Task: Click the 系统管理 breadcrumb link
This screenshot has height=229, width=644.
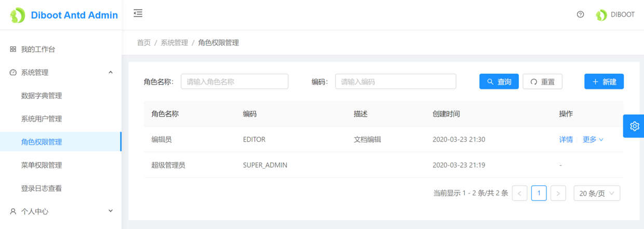Action: (x=175, y=43)
